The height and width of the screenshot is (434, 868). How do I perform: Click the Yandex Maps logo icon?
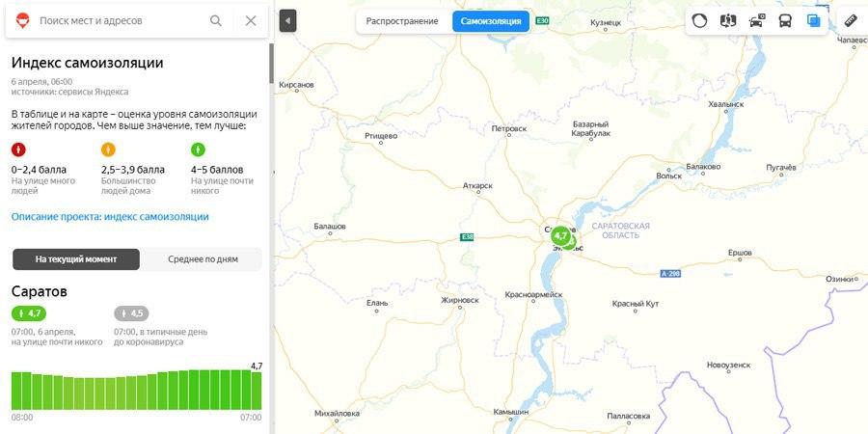23,20
